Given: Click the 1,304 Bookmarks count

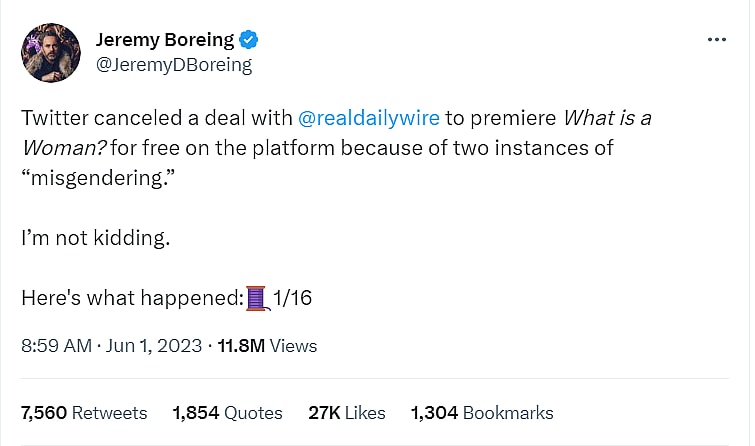Looking at the screenshot, I should coord(481,412).
